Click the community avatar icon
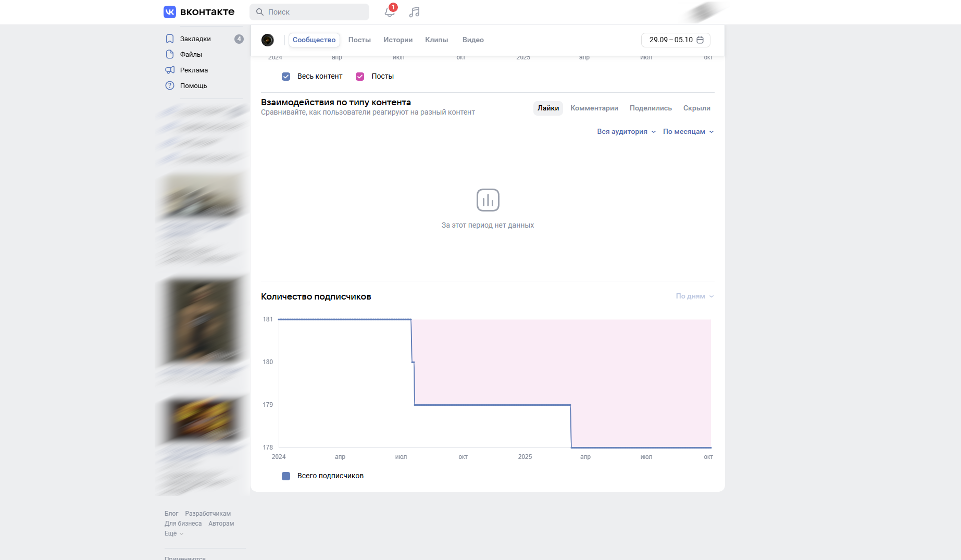The height and width of the screenshot is (560, 961). point(268,40)
